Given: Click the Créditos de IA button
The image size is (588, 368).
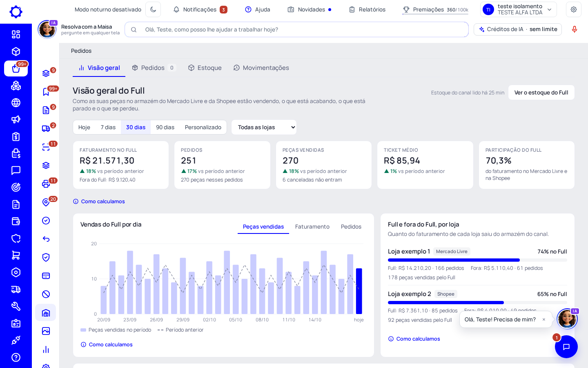Looking at the screenshot, I should click(518, 29).
